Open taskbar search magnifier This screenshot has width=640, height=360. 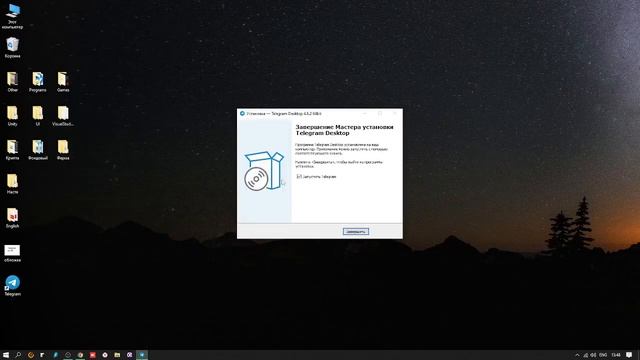[x=18, y=355]
